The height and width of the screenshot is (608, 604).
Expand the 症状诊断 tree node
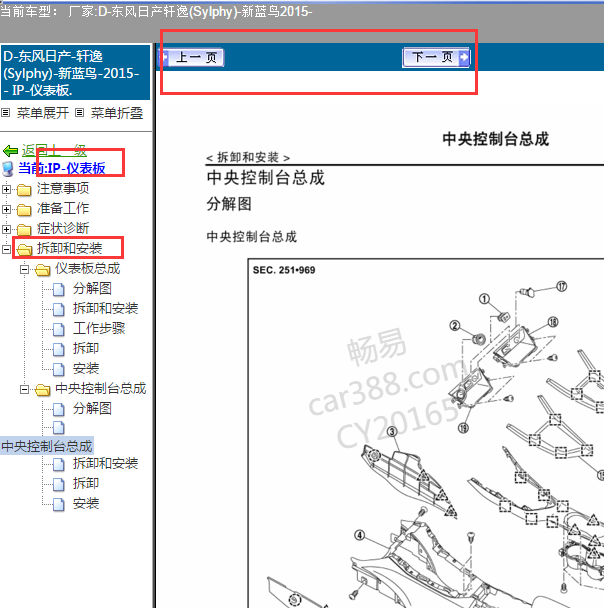click(6, 229)
